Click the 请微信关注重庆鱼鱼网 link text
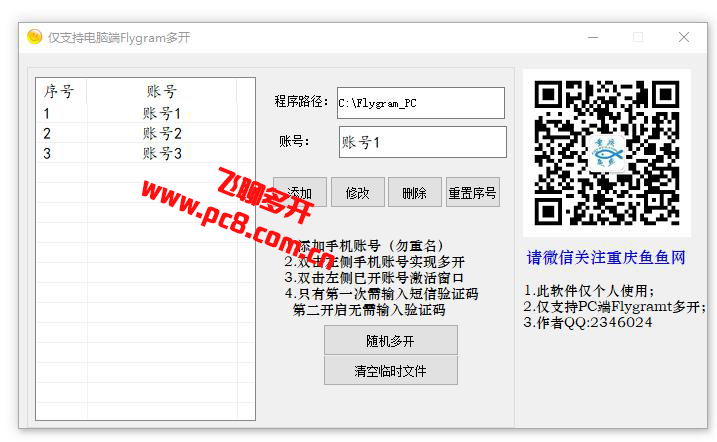Viewport: 717px width, 442px height. point(606,257)
